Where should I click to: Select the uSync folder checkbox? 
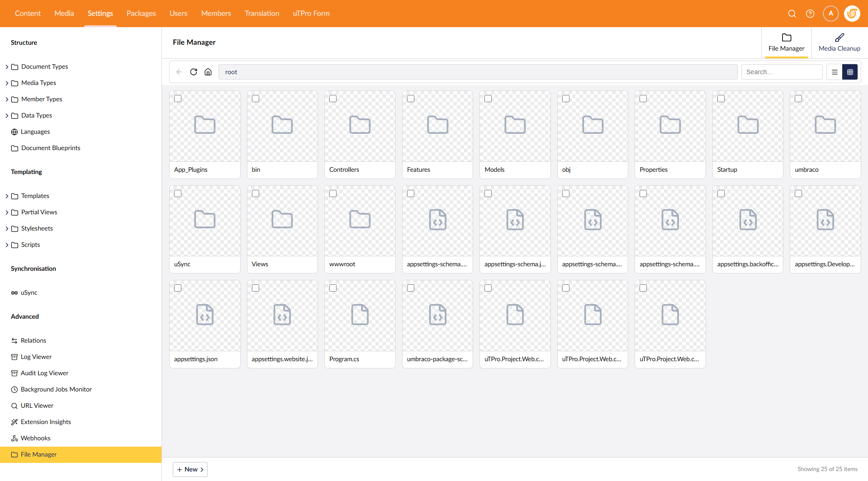178,193
